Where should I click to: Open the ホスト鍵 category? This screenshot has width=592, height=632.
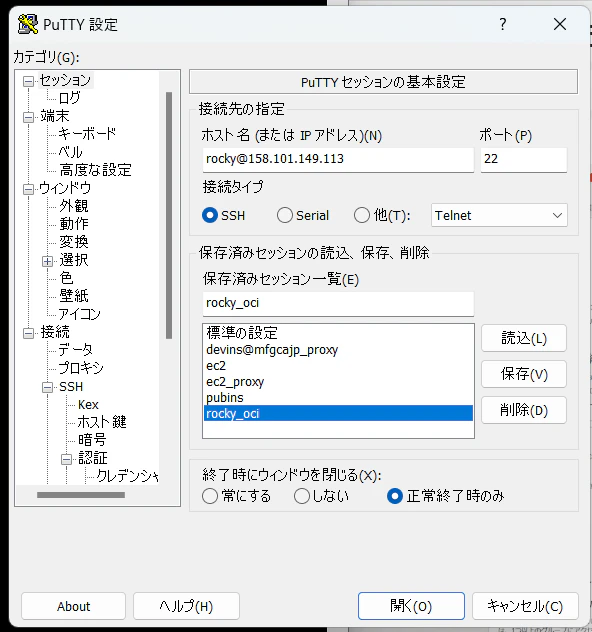[102, 422]
